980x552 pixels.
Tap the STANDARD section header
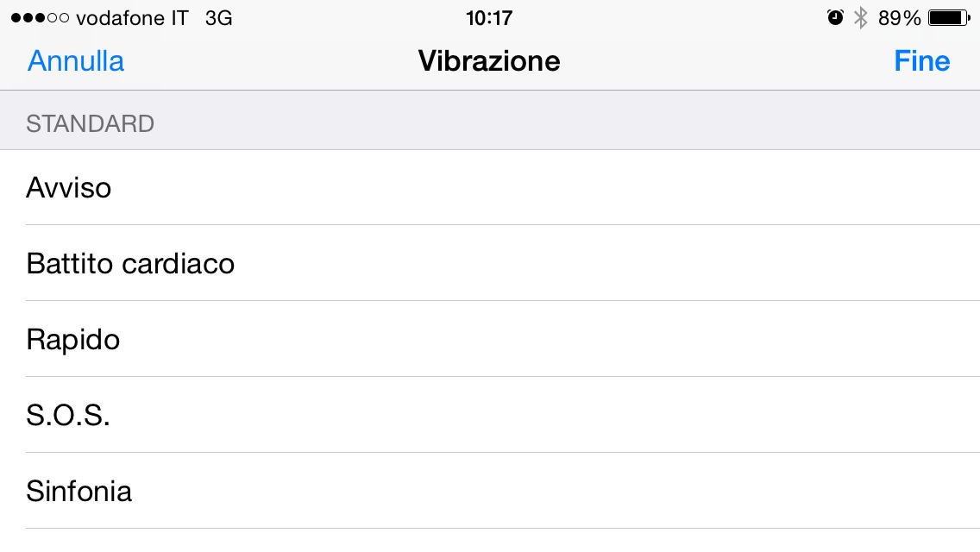91,124
